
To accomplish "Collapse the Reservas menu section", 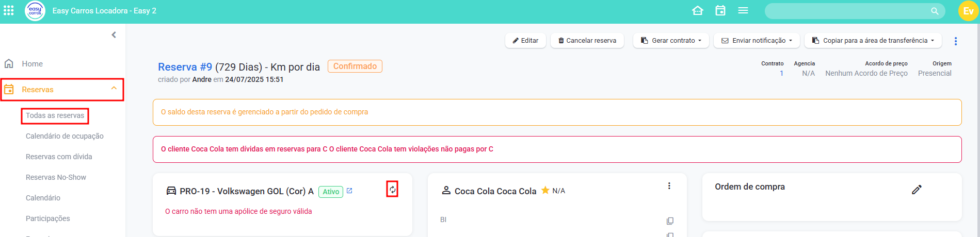I will point(114,89).
